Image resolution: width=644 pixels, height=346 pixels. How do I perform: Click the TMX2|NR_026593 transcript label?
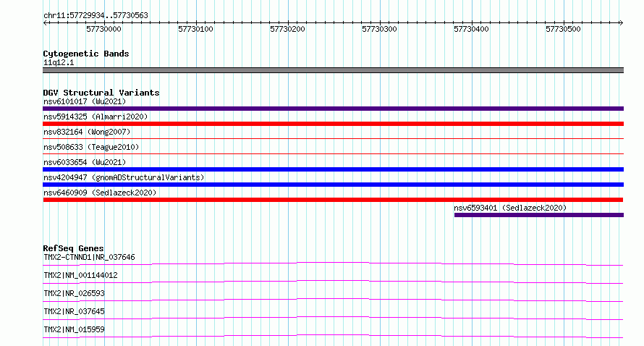(74, 293)
